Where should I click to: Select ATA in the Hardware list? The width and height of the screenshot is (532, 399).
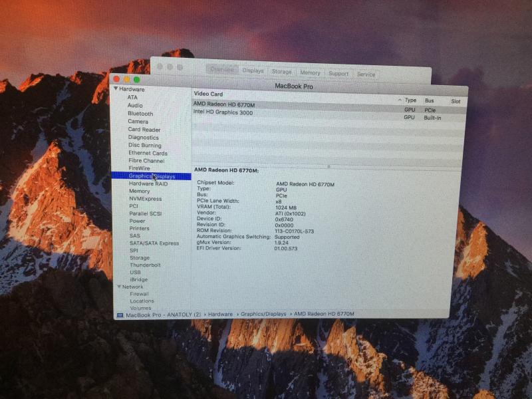tap(132, 97)
